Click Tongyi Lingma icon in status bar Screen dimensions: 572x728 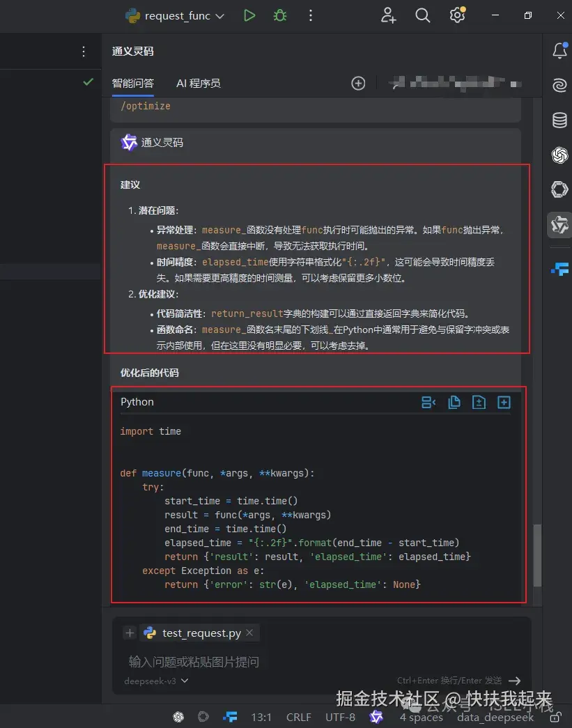coord(376,717)
